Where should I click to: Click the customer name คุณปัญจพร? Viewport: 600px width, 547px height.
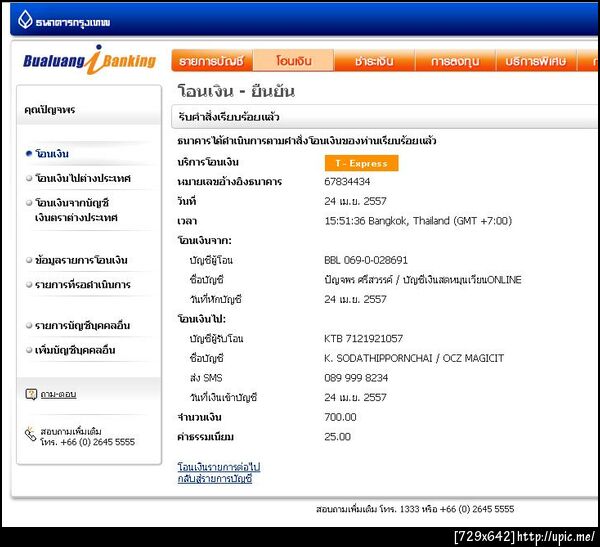pyautogui.click(x=50, y=110)
